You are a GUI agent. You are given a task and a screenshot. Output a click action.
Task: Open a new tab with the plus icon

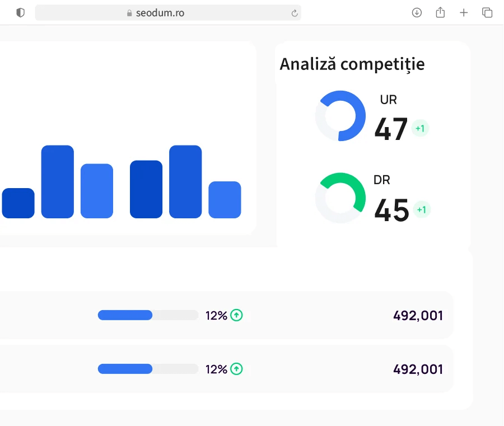(x=464, y=12)
